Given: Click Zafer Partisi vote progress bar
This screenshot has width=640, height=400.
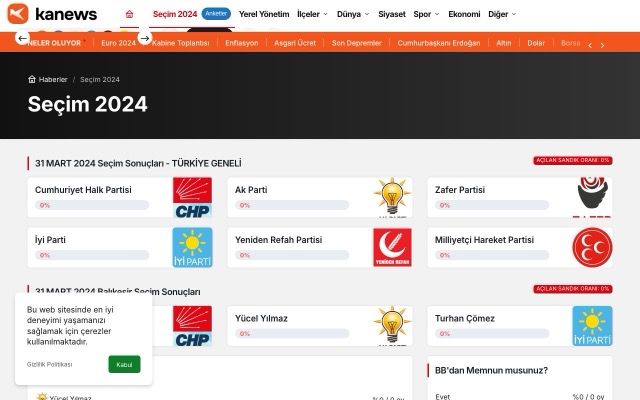Looking at the screenshot, I should (492, 205).
